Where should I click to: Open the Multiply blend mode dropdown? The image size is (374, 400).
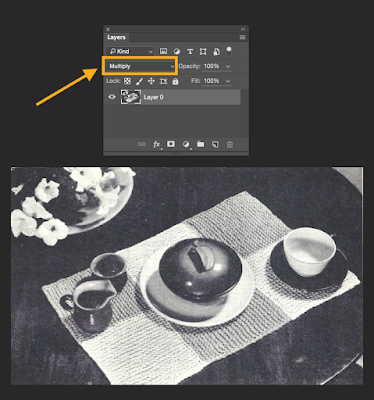138,66
